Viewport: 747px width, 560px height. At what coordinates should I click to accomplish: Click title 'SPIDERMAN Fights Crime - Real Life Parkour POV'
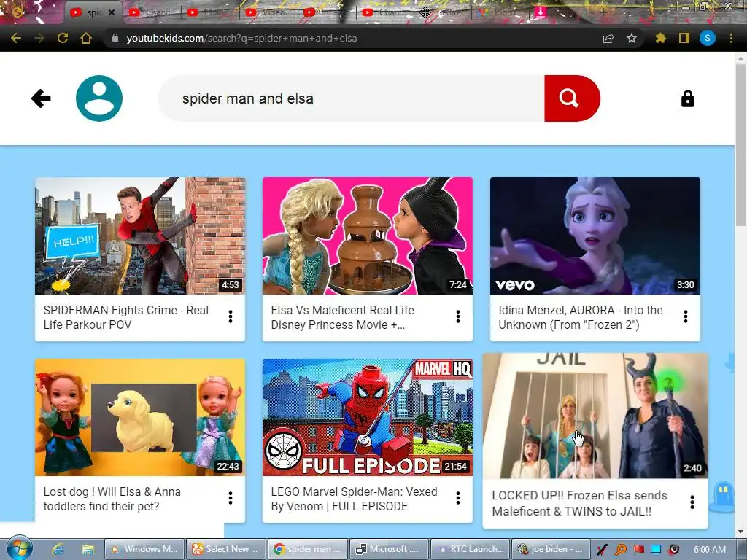(x=126, y=317)
